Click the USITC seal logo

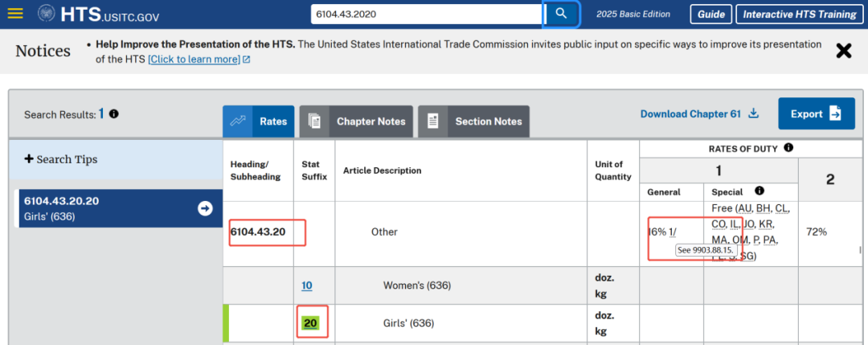tap(47, 14)
